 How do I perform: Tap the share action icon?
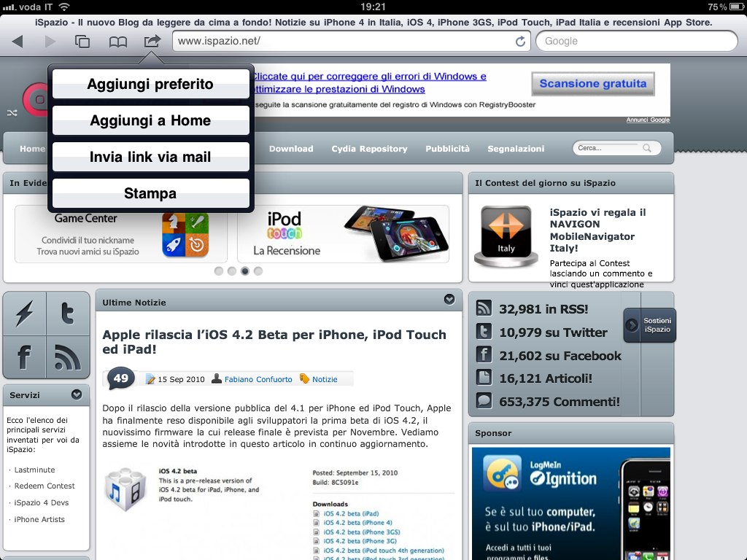[152, 42]
